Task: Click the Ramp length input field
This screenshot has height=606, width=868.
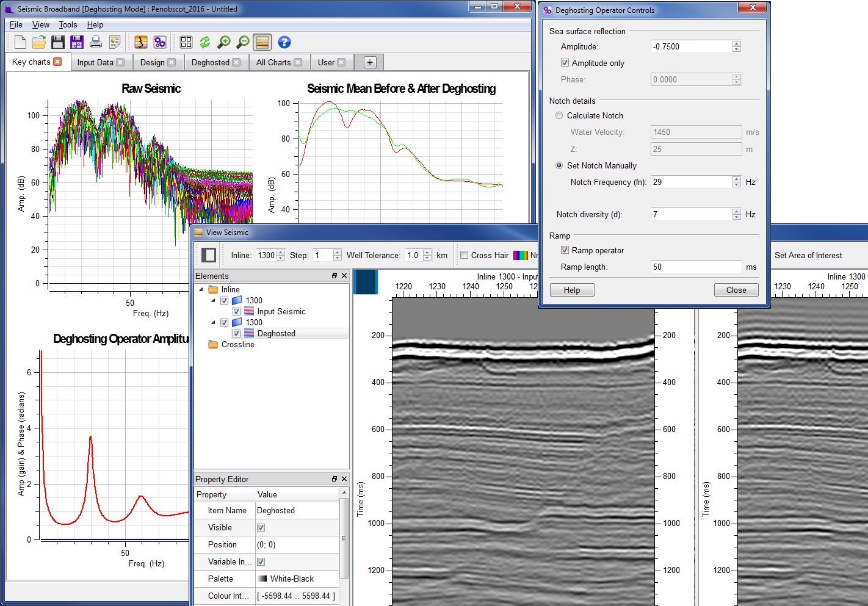Action: [x=696, y=267]
